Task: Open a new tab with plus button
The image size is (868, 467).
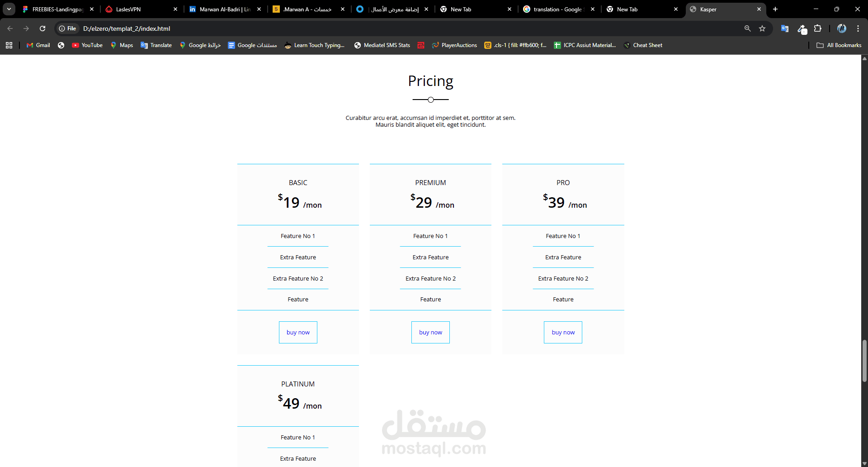Action: coord(775,9)
